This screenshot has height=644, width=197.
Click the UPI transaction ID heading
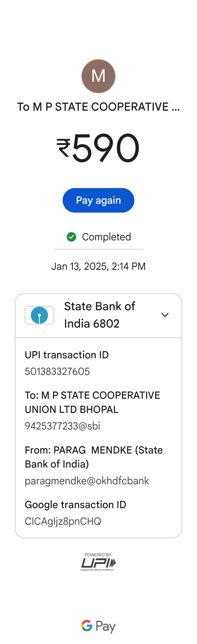click(67, 355)
